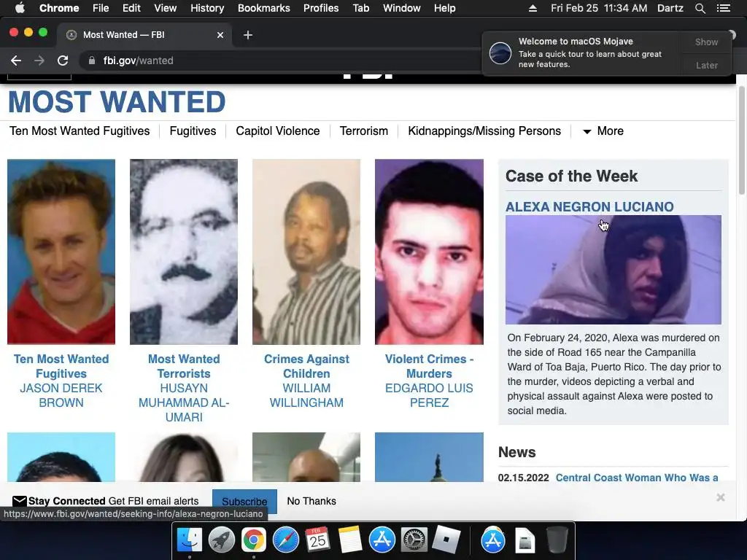This screenshot has height=560, width=747.
Task: Open Husayn Muhammad Al-Umari photo
Action: pyautogui.click(x=184, y=252)
